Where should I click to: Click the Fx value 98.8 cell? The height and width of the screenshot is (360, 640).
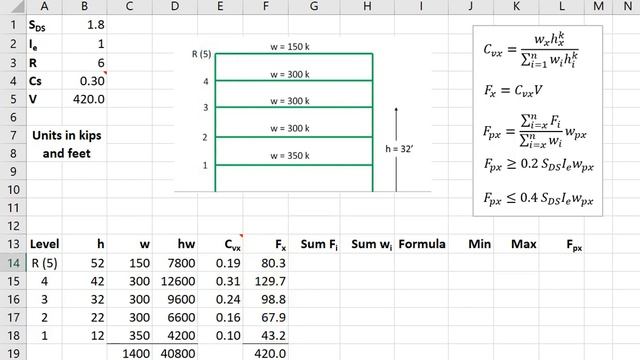tap(266, 299)
